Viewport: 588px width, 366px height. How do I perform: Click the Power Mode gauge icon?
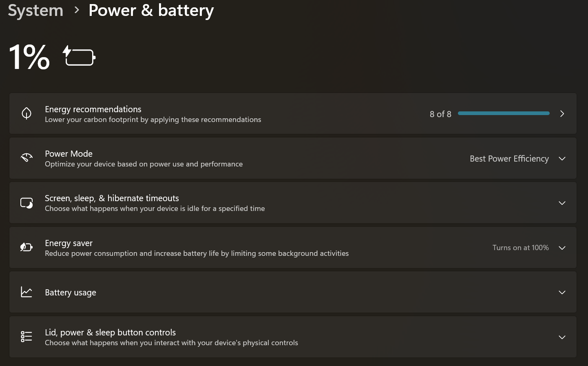(x=27, y=158)
